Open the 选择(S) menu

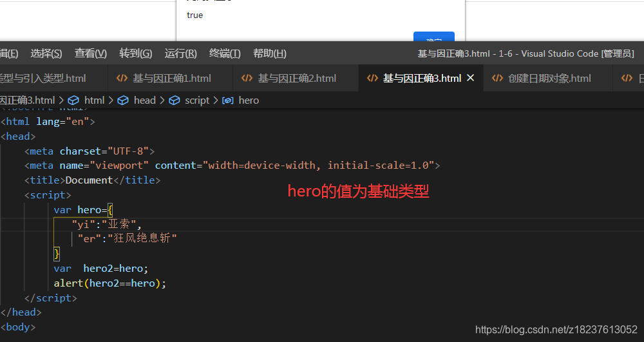(x=46, y=53)
